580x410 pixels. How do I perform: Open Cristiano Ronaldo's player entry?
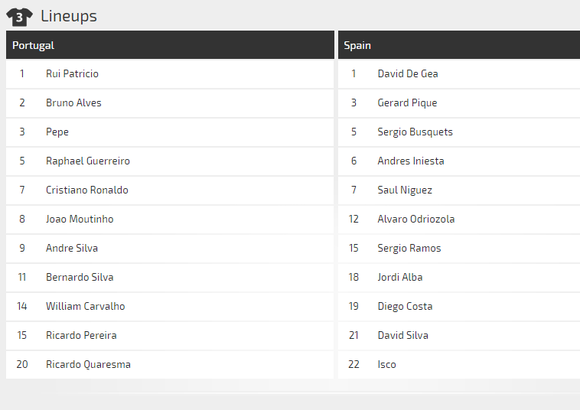pos(87,190)
